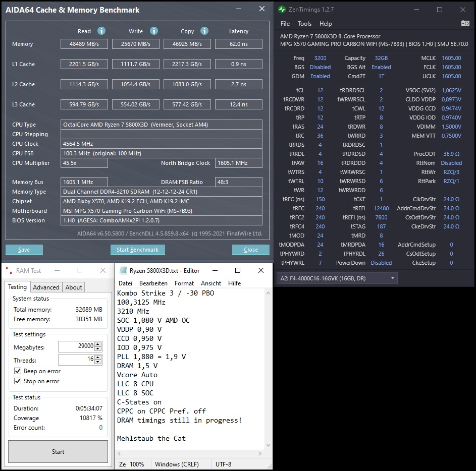The image size is (476, 471).
Task: Click the Save button in AIDA64
Action: click(x=24, y=250)
